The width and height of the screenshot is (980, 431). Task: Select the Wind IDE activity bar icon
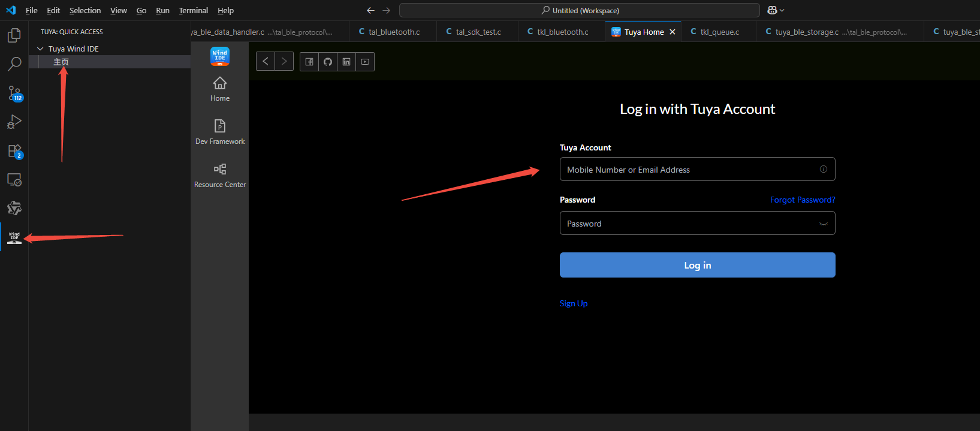pyautogui.click(x=14, y=237)
